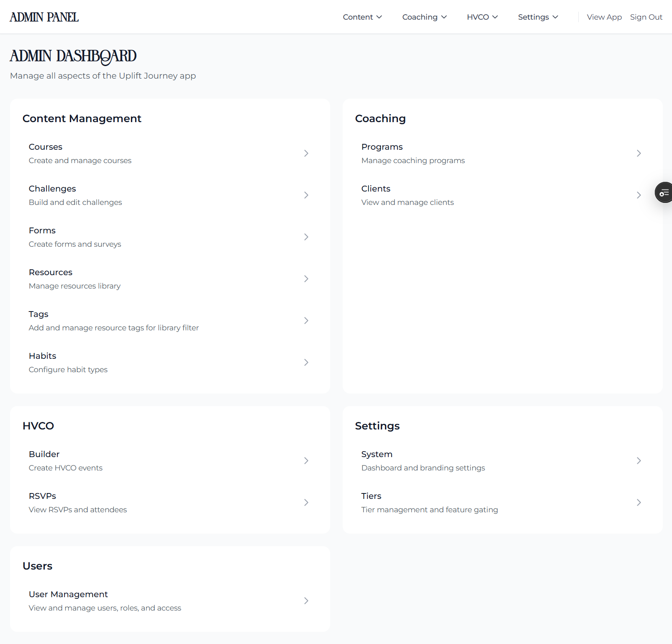Click the Settings card heading

click(x=377, y=426)
